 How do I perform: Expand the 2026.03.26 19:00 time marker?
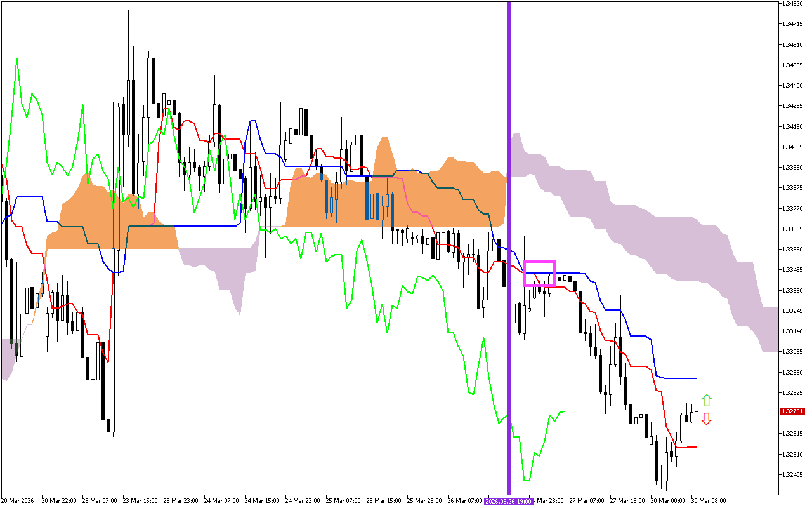point(509,501)
